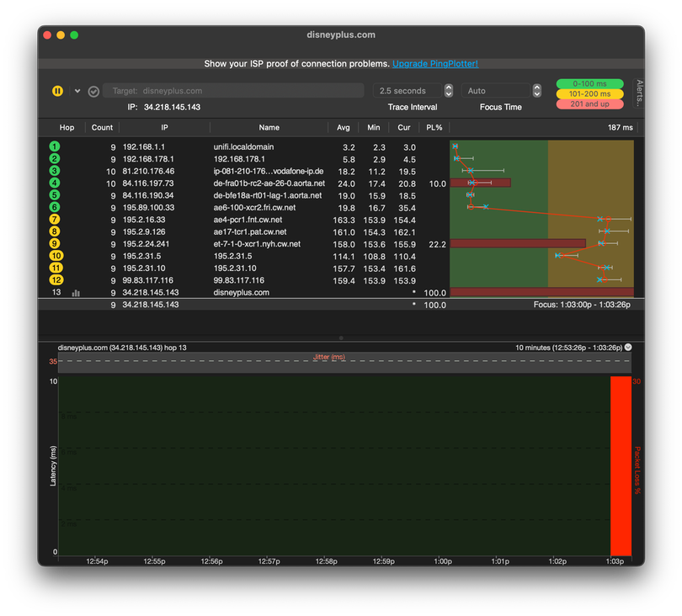Image resolution: width=682 pixels, height=616 pixels.
Task: Click the Avg column header
Action: (x=344, y=127)
